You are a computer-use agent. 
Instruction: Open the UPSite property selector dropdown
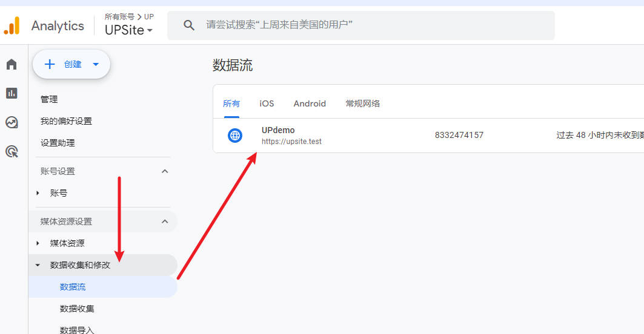(128, 30)
